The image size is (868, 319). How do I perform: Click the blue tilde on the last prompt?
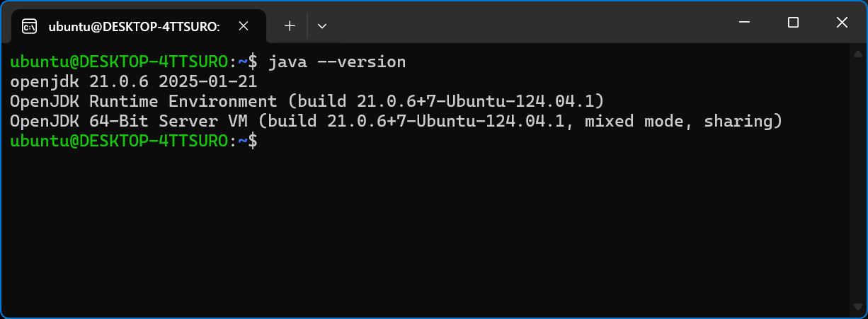pyautogui.click(x=242, y=141)
